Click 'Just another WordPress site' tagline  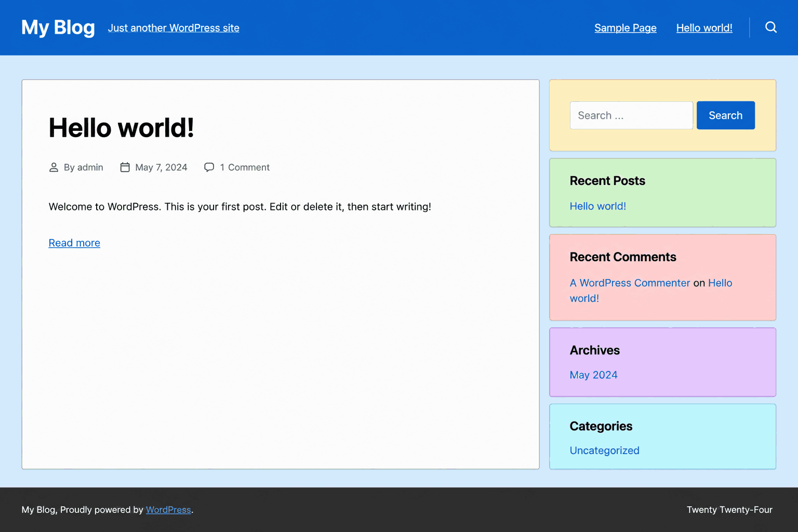pos(174,28)
